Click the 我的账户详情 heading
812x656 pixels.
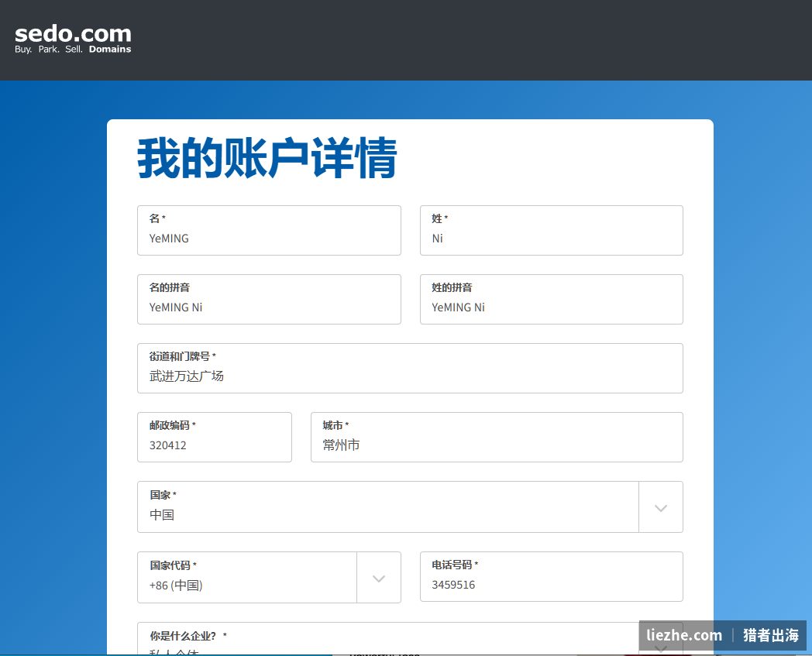pos(267,159)
